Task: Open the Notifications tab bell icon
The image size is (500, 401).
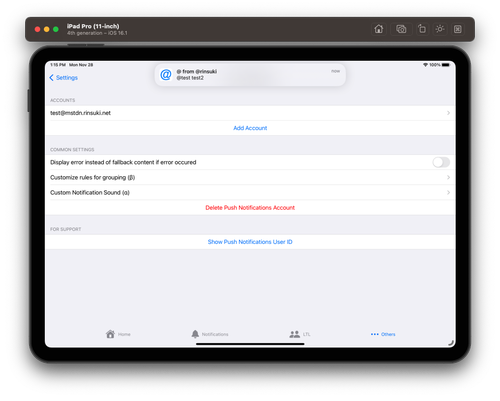Action: tap(195, 334)
